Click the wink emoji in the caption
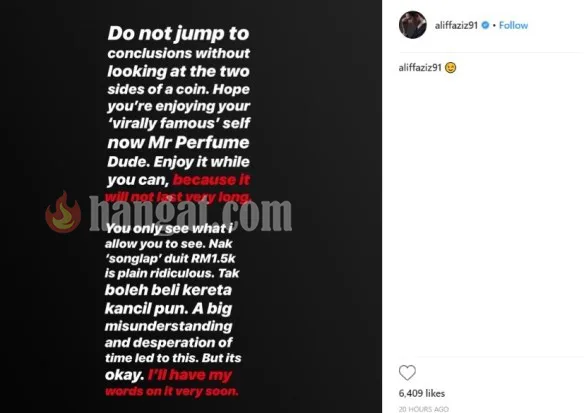 (x=451, y=68)
